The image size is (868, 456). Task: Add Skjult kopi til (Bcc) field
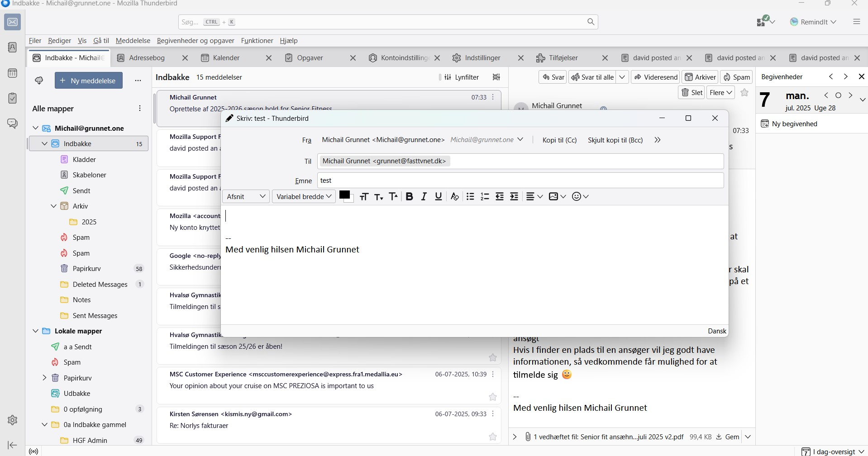[x=615, y=140]
